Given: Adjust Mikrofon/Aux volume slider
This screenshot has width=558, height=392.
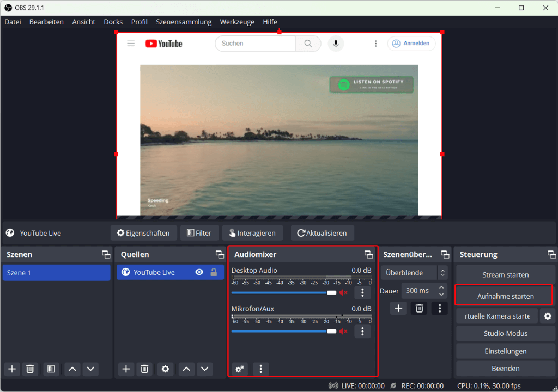Looking at the screenshot, I should point(283,331).
